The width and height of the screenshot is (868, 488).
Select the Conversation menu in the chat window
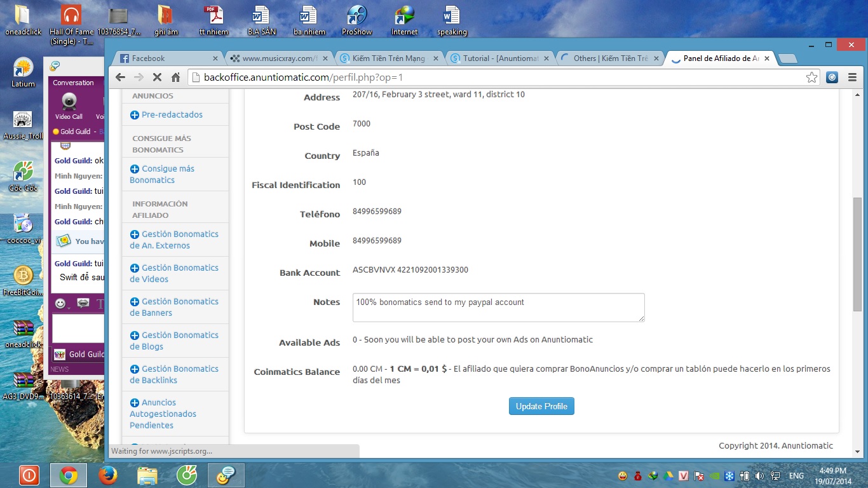coord(73,83)
